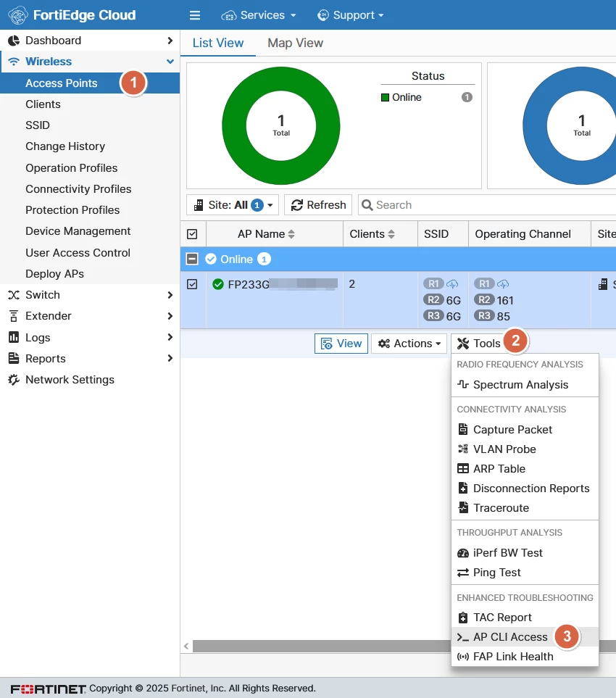Click the Capture Packet document icon
This screenshot has width=616, height=698.
point(463,429)
